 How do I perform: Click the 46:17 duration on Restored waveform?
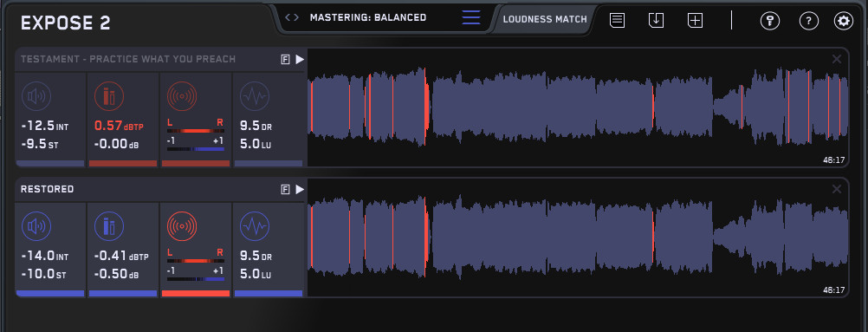[833, 290]
